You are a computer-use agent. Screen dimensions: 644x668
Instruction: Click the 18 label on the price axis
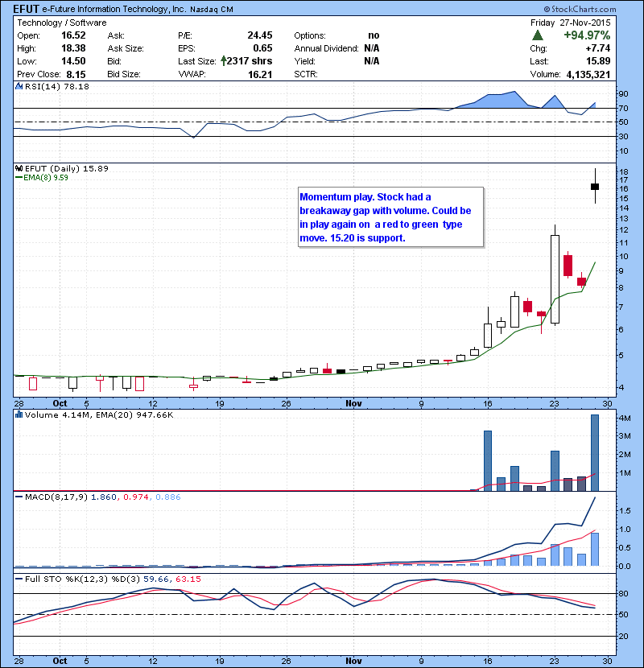[x=624, y=171]
